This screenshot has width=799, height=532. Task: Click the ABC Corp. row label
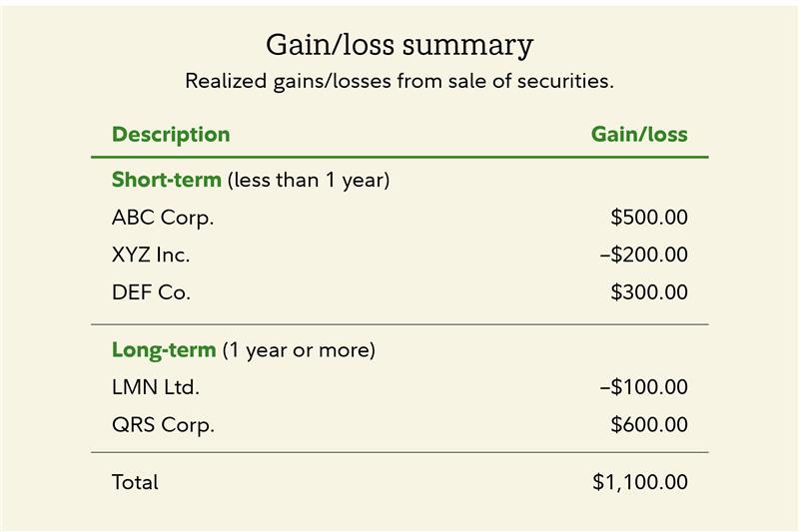click(x=163, y=218)
